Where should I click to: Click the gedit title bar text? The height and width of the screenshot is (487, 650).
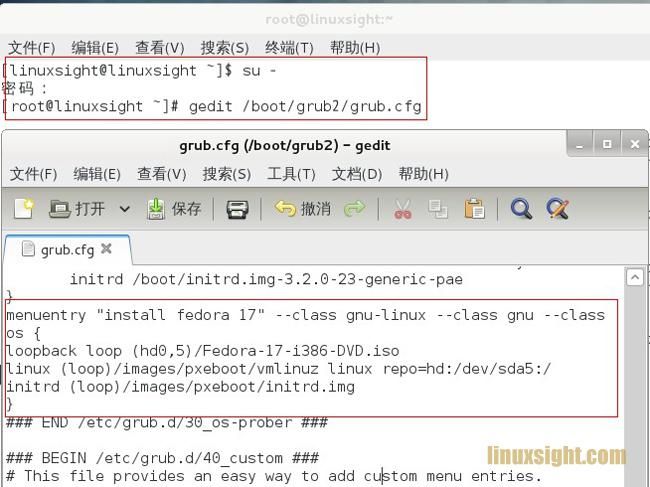coord(285,146)
